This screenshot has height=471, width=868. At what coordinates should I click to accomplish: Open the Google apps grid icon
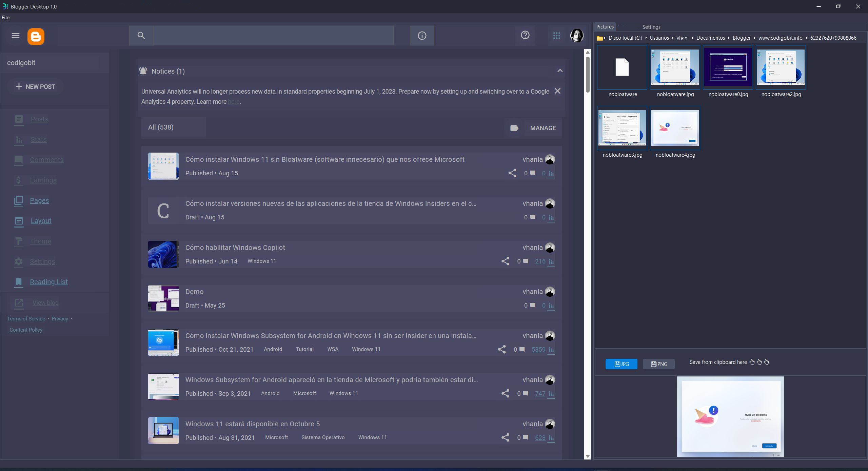tap(556, 36)
